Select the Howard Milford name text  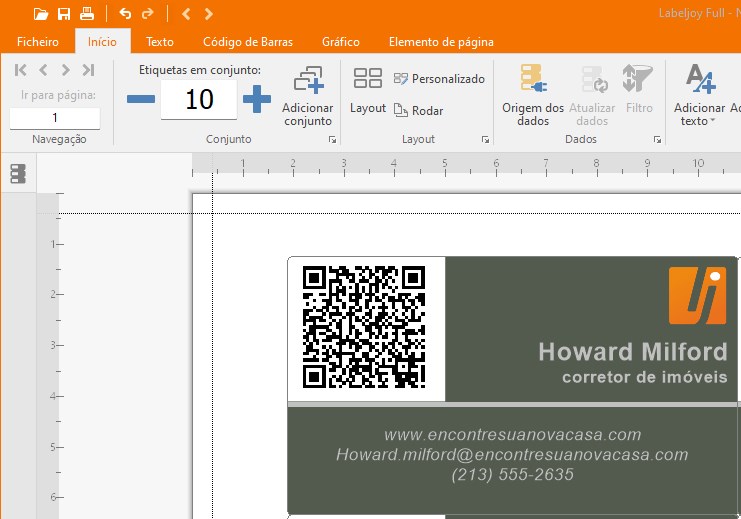(633, 352)
